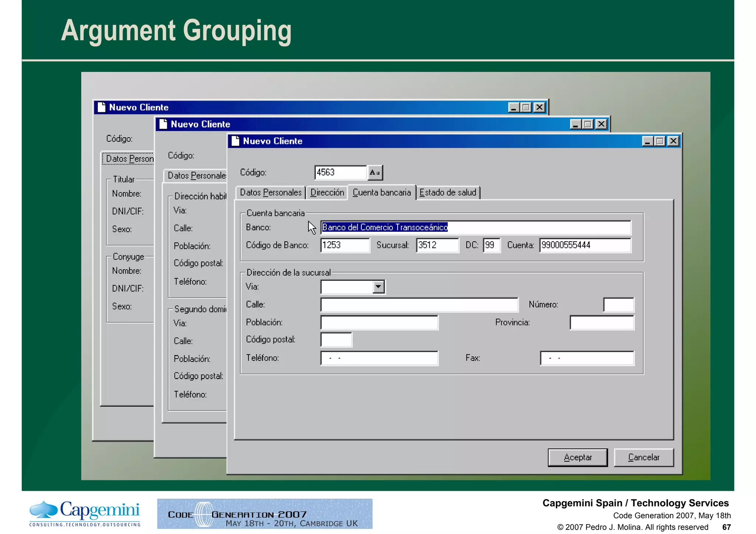The height and width of the screenshot is (534, 756).
Task: Click the Cancelar button
Action: click(x=644, y=457)
